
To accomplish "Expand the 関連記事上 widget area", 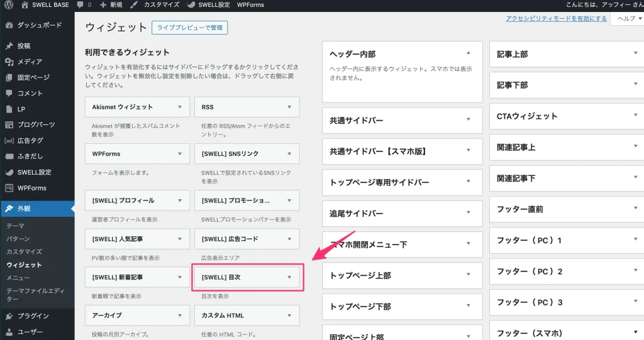I will [636, 146].
